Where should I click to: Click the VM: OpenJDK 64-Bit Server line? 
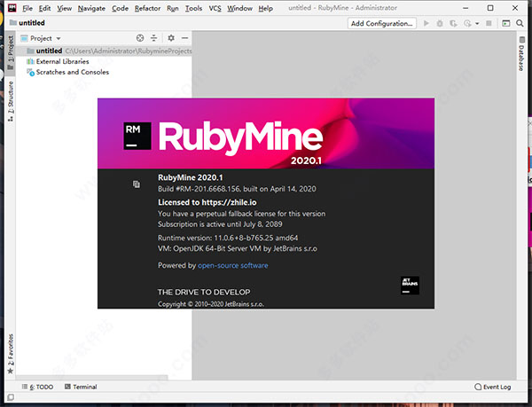tap(238, 248)
